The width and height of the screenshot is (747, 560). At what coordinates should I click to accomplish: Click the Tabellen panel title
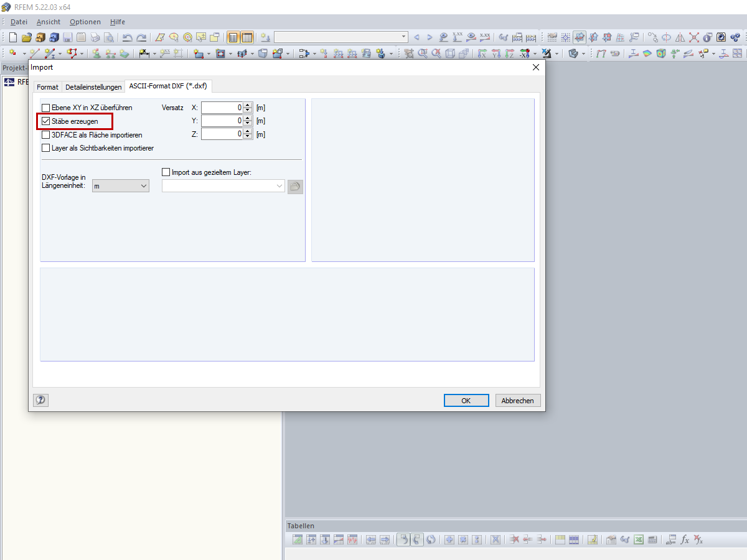point(300,526)
